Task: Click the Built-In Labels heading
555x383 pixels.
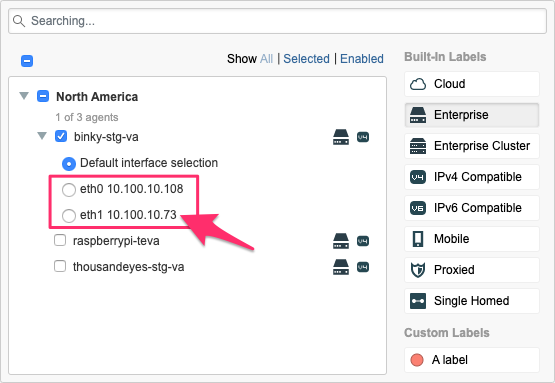Action: coord(445,57)
